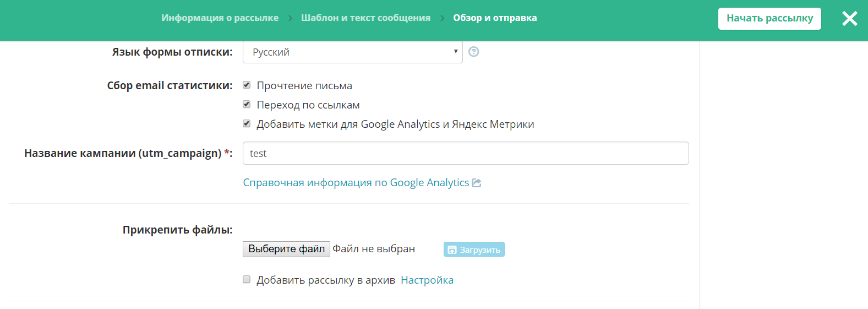Focus the utm_campaign name input field
This screenshot has height=309, width=868.
point(465,153)
